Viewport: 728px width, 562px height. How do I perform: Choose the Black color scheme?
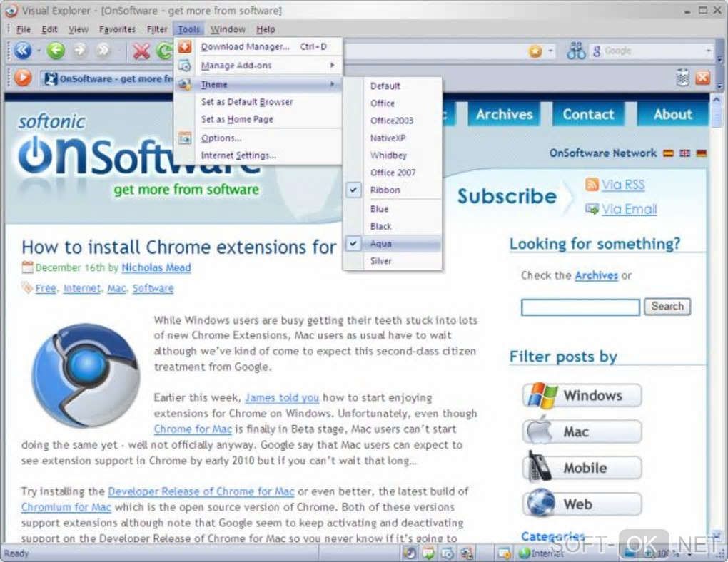point(393,226)
